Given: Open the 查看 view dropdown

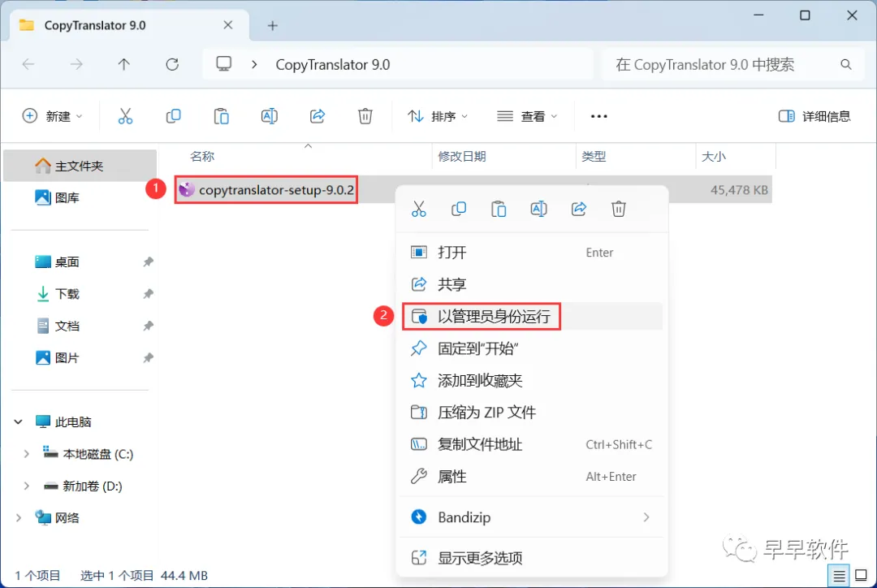Looking at the screenshot, I should (527, 116).
